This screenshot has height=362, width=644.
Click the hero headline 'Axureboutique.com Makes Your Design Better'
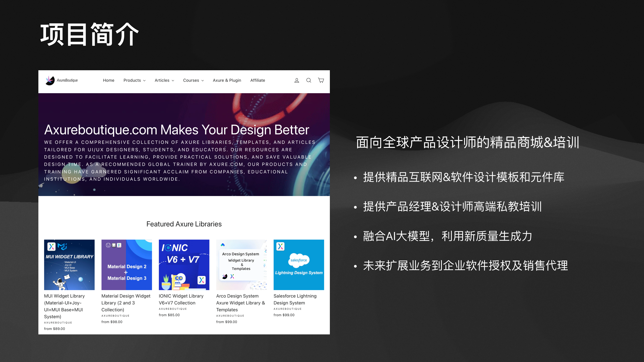[177, 130]
